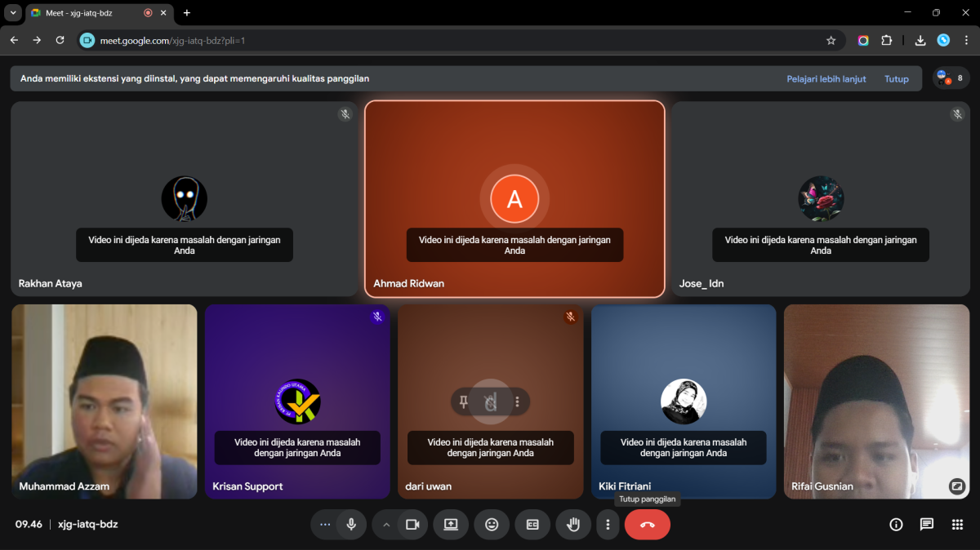This screenshot has width=980, height=550.
Task: Click the address bar showing meet.google.com
Action: point(461,40)
